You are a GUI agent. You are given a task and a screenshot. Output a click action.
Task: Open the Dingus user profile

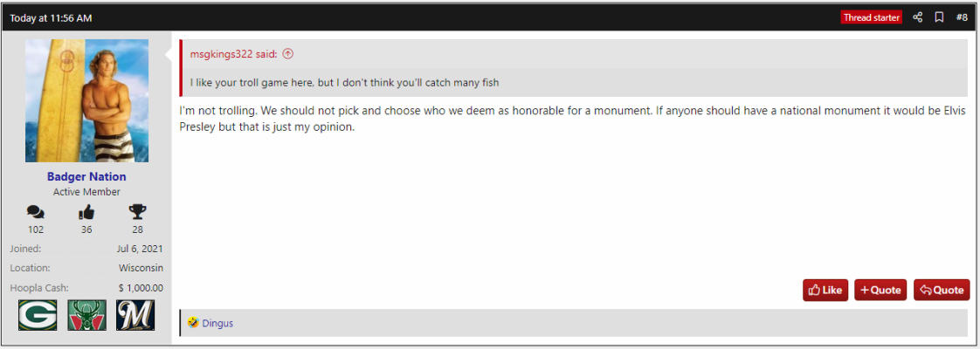coord(217,324)
